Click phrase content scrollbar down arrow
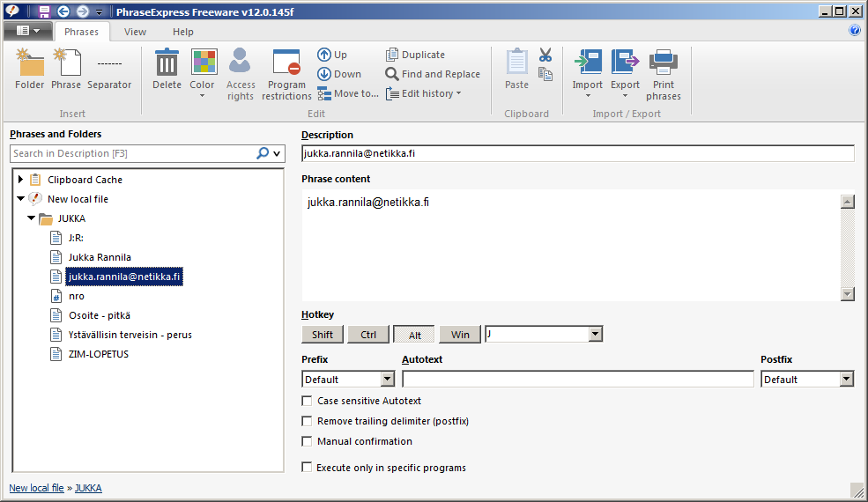868x502 pixels. (x=848, y=294)
